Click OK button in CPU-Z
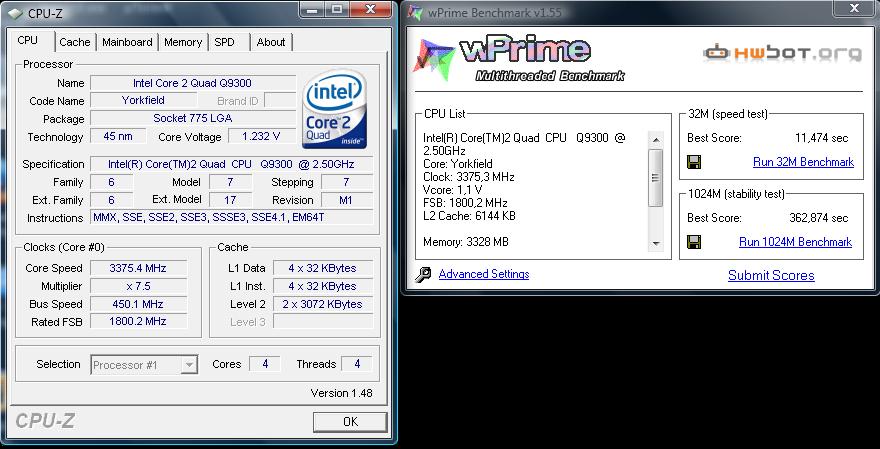The height and width of the screenshot is (449, 880). [x=350, y=421]
